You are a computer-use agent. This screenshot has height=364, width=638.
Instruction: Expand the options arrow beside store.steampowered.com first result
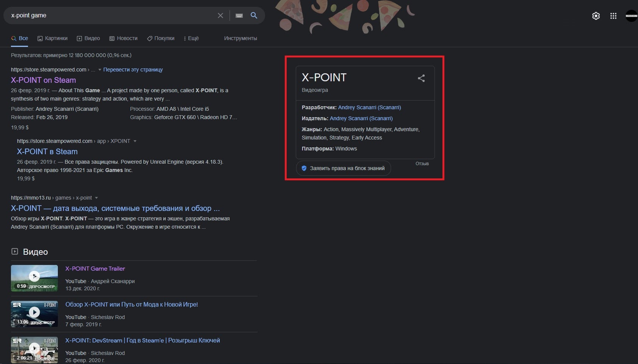(100, 70)
